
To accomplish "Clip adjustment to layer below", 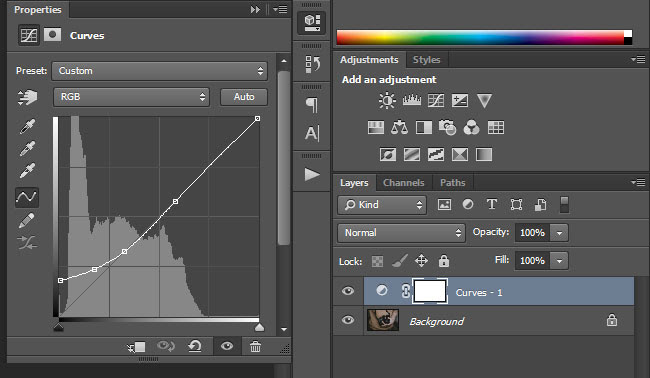I will pos(137,346).
